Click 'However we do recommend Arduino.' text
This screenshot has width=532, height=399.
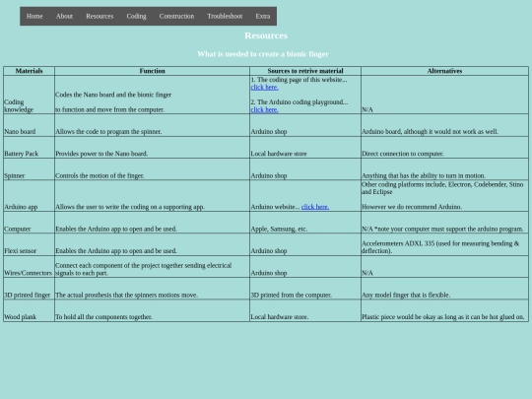coord(412,207)
